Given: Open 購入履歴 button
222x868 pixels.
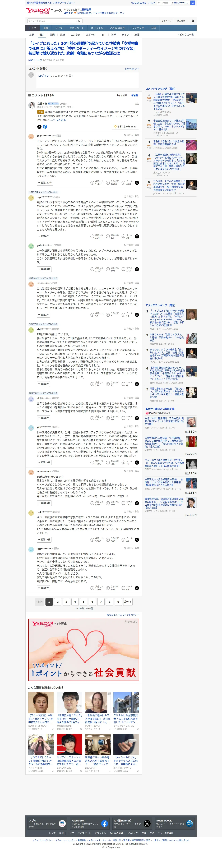Looking at the screenshot, I should pos(181,21).
